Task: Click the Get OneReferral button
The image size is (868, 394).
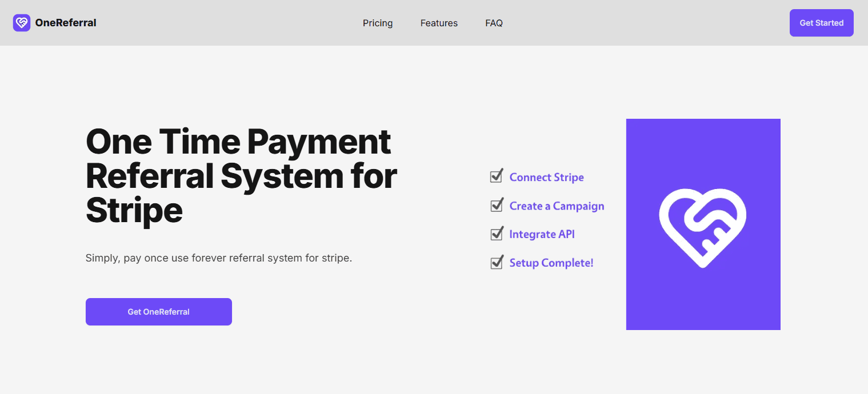Action: click(159, 312)
